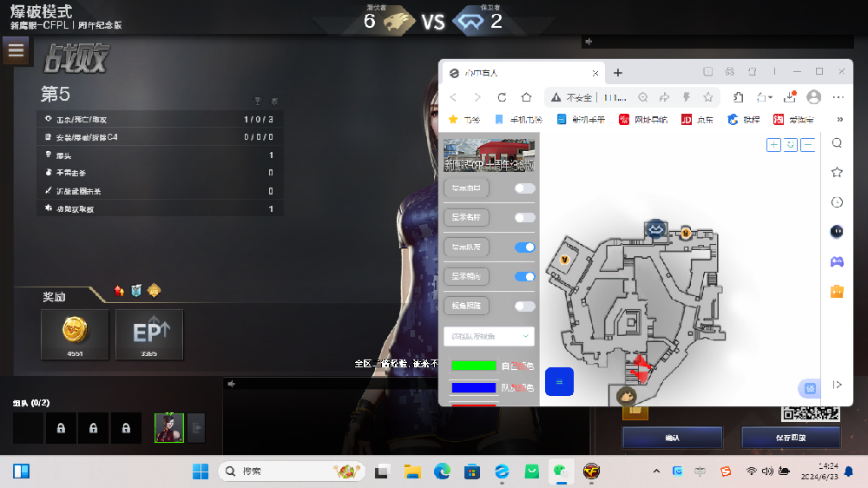
Task: Click the player avatar marker on the map
Action: tap(626, 395)
